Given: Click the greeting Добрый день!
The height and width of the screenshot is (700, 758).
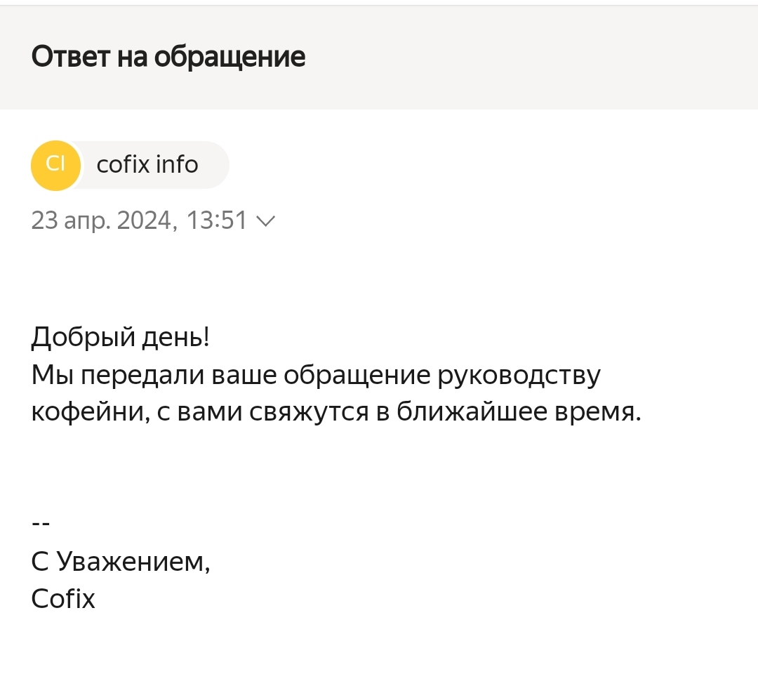Looking at the screenshot, I should tap(121, 338).
